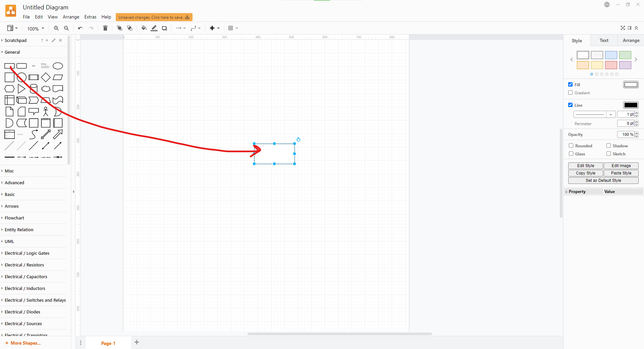Screen dimensions: 644x349
Task: Switch to the Text tab
Action: point(604,40)
